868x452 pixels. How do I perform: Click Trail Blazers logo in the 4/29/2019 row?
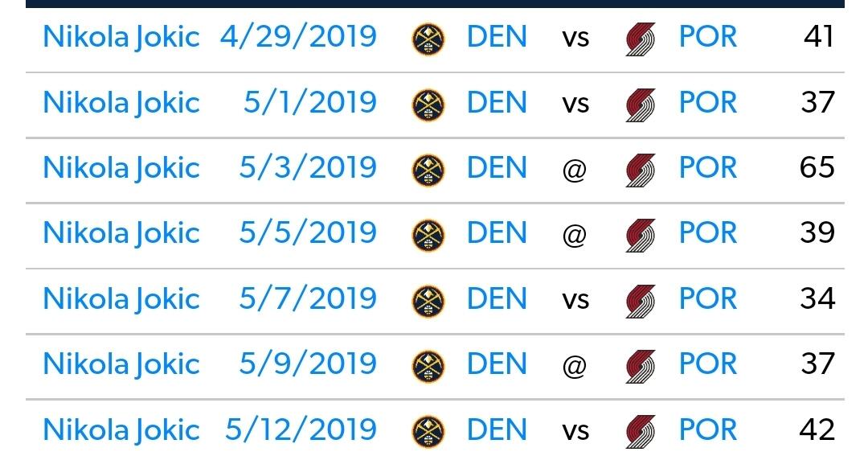click(x=641, y=39)
